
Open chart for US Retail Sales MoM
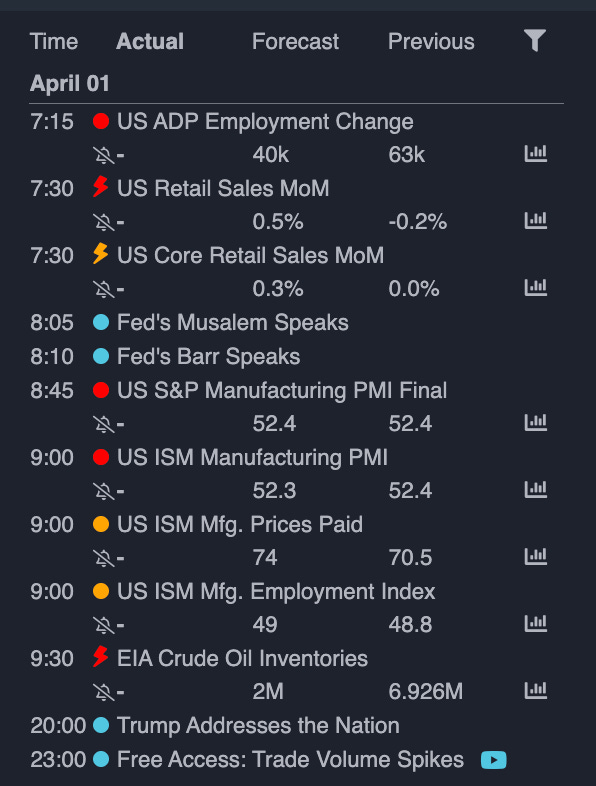click(535, 221)
